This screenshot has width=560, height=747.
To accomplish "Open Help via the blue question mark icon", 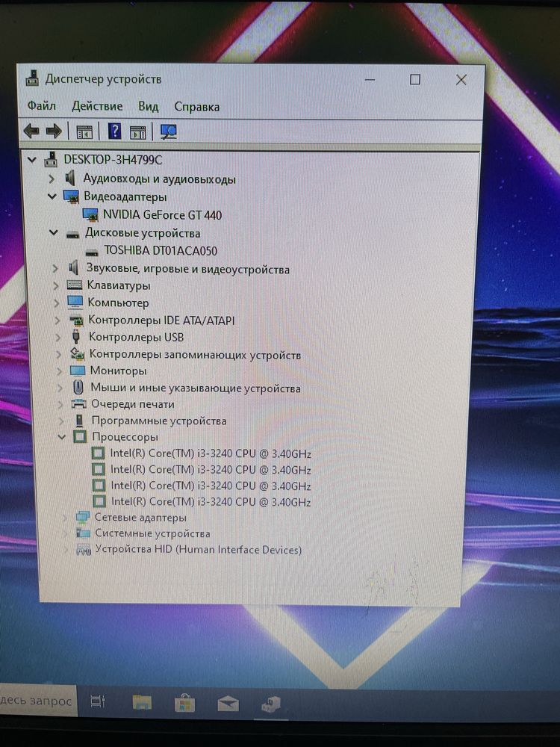I will point(114,131).
